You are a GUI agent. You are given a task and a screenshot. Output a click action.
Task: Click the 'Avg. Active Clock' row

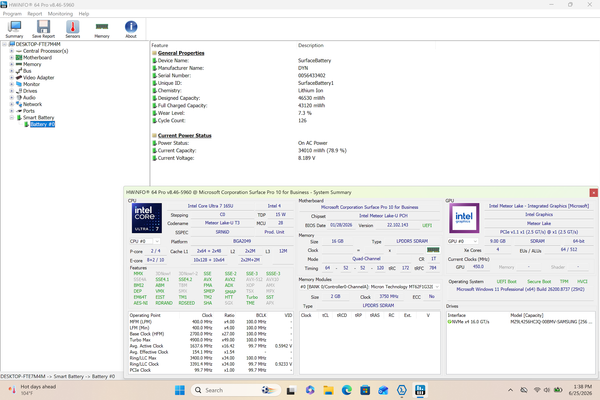coord(210,346)
